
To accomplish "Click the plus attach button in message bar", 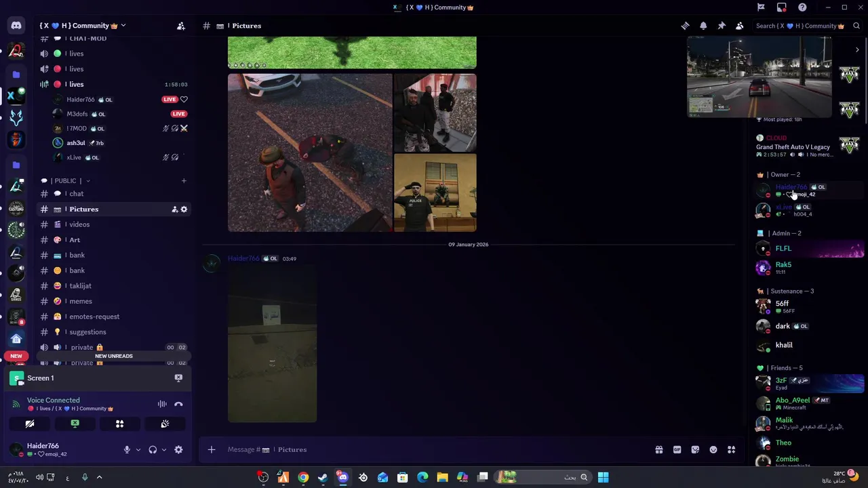I will click(x=212, y=449).
